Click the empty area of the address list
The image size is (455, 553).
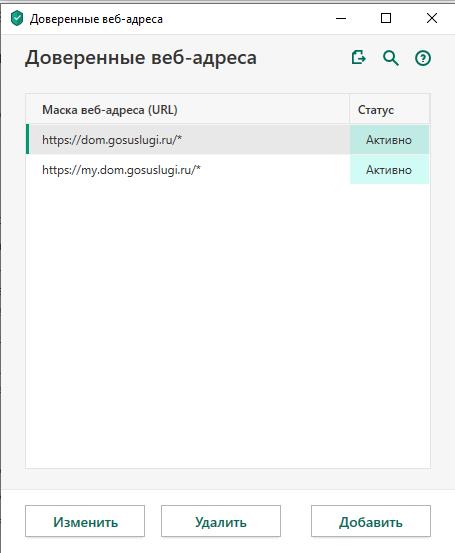228,324
